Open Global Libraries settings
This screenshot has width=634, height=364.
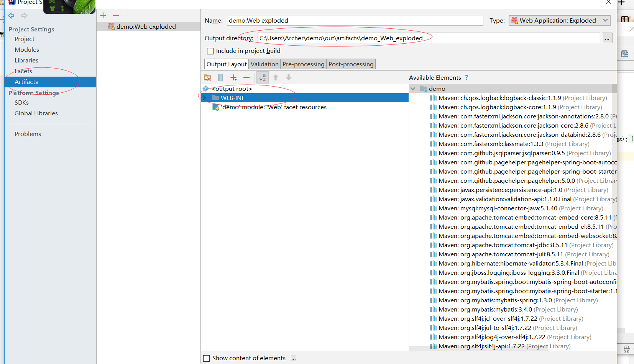pyautogui.click(x=36, y=113)
